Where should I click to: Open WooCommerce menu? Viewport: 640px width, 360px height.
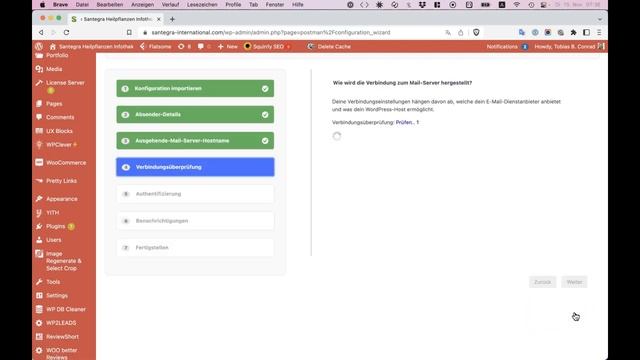(x=66, y=162)
